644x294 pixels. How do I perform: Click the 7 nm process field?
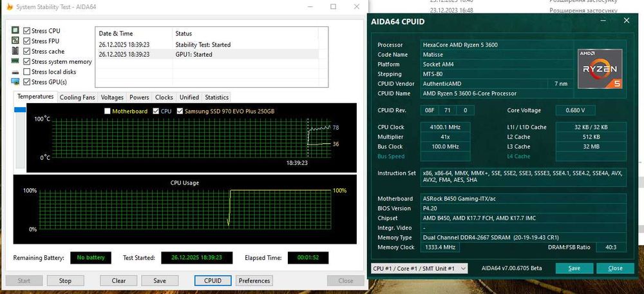coord(561,83)
